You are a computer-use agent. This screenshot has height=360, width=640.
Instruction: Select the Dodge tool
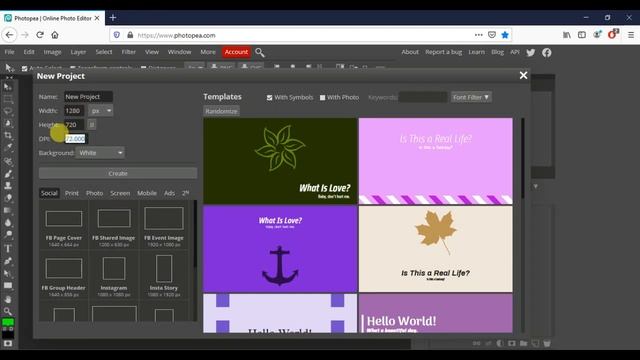pos(8,235)
